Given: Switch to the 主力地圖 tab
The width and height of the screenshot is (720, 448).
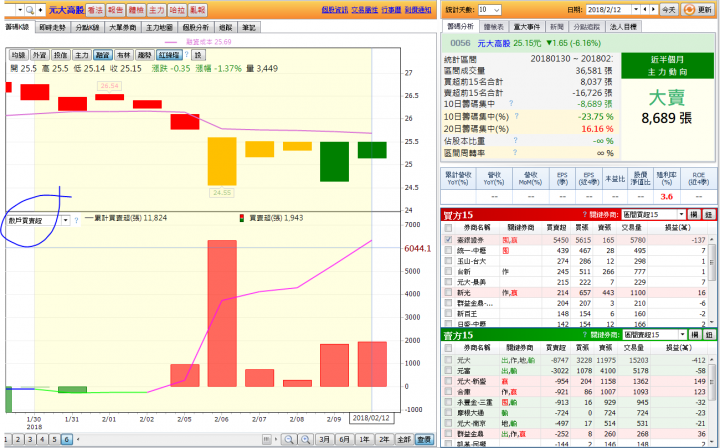Looking at the screenshot, I should [159, 28].
